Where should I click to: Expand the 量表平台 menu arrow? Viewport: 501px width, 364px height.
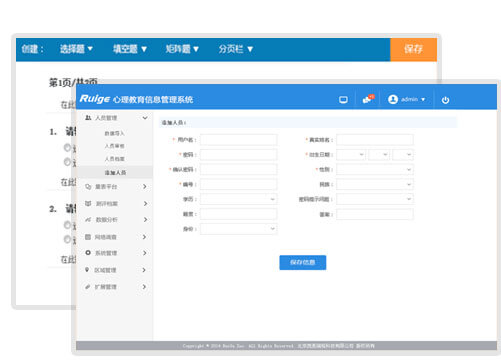coord(145,186)
